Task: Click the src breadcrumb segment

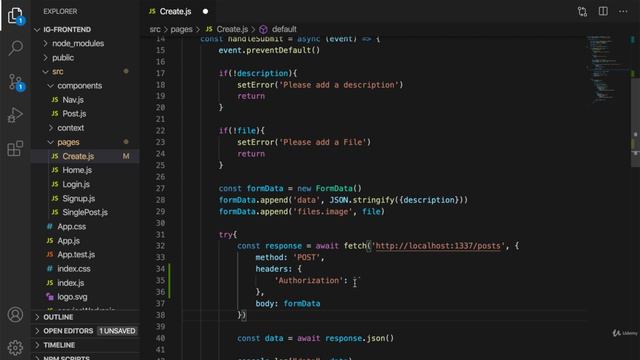Action: click(155, 29)
